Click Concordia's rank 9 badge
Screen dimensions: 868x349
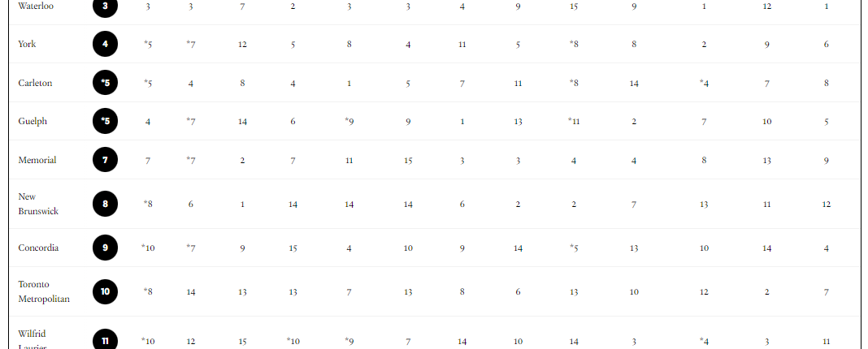click(x=105, y=248)
